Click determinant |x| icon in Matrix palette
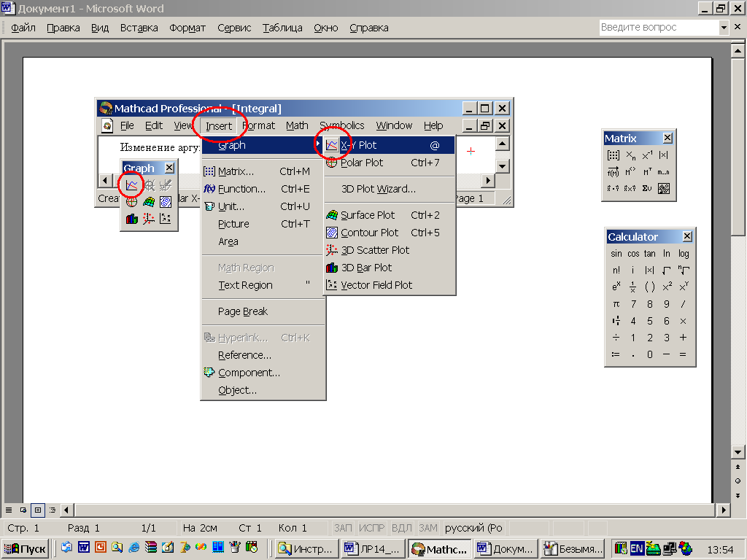 664,155
